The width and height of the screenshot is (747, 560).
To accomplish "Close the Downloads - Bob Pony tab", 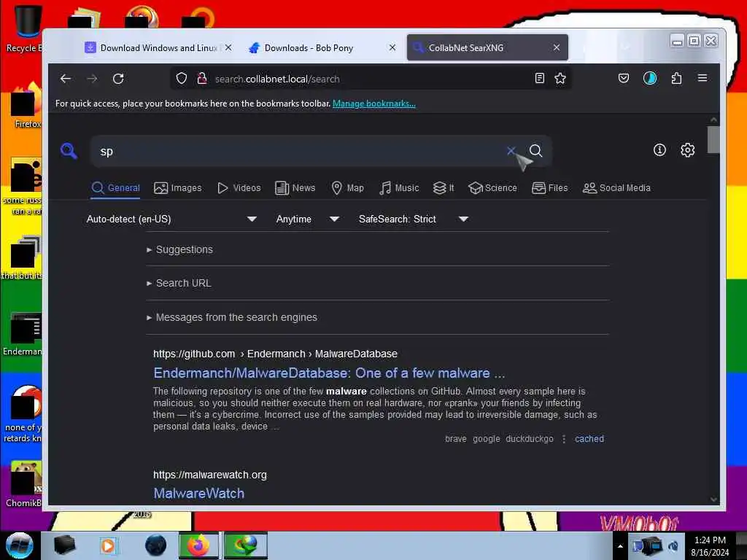I will tap(392, 47).
